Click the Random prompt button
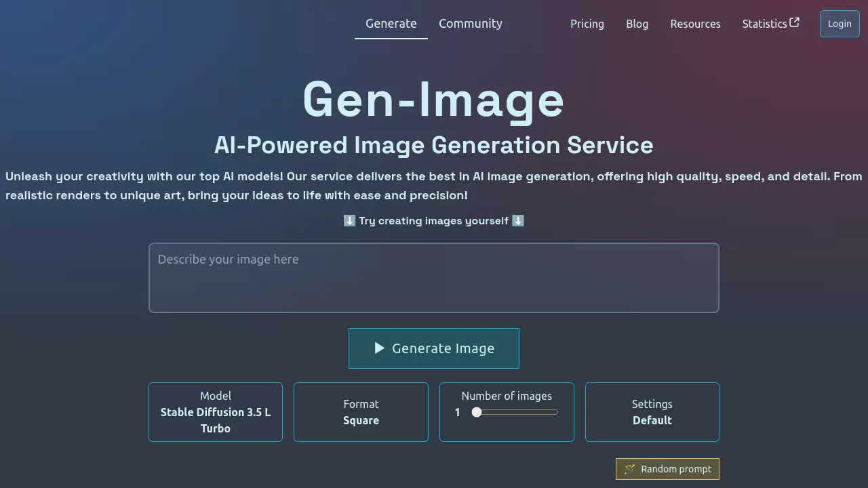This screenshot has width=868, height=488. click(667, 469)
